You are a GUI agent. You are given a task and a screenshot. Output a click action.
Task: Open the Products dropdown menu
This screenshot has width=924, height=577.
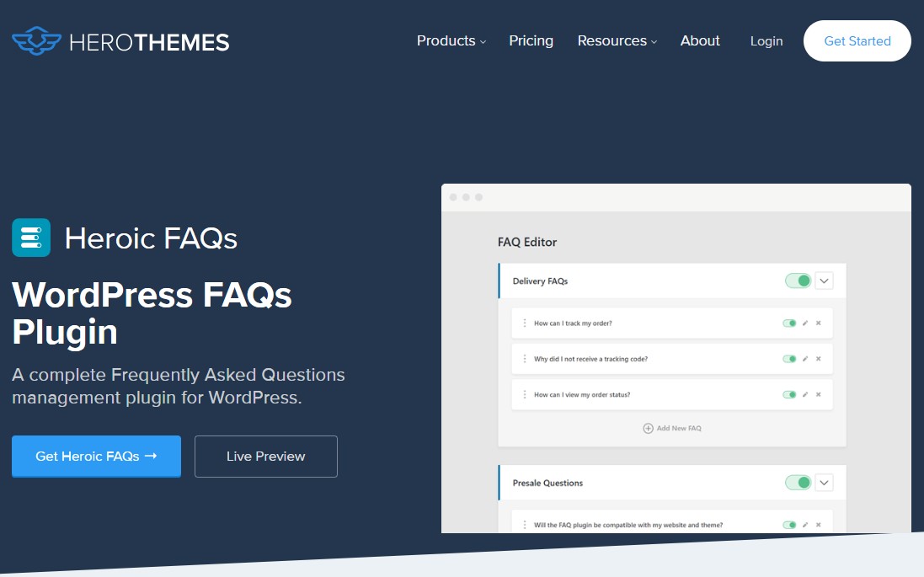click(x=451, y=40)
